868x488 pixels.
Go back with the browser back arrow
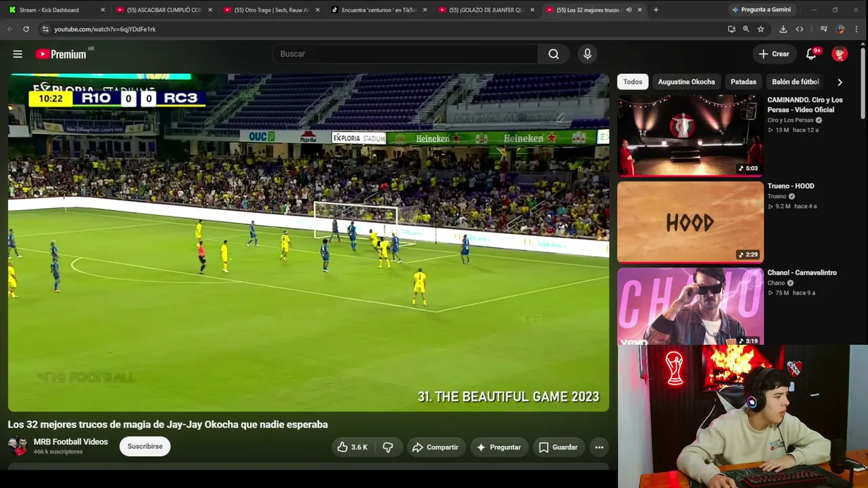coord(9,29)
